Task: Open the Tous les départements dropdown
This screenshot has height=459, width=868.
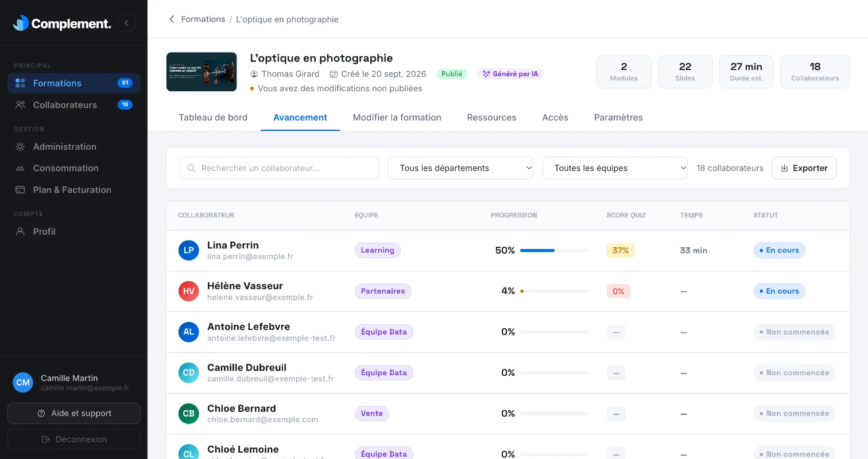Action: pyautogui.click(x=460, y=168)
